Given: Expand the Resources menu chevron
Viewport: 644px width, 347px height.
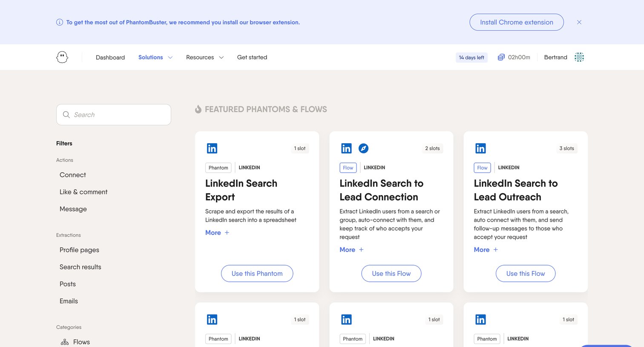Looking at the screenshot, I should pos(221,58).
